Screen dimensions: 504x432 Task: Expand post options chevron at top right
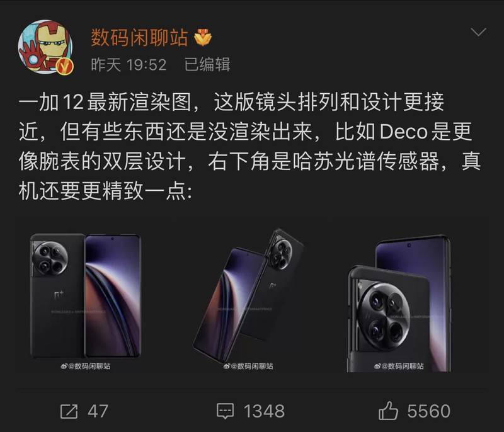click(478, 32)
